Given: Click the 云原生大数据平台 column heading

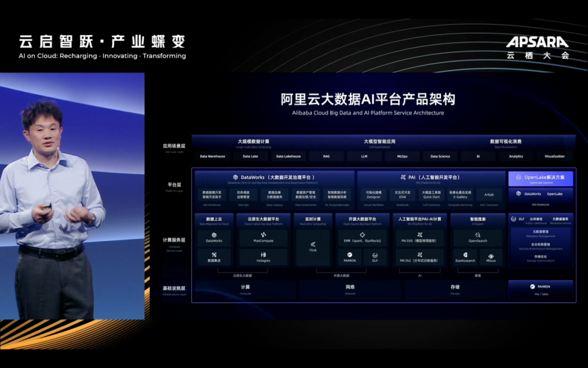Looking at the screenshot, I should click(264, 219).
